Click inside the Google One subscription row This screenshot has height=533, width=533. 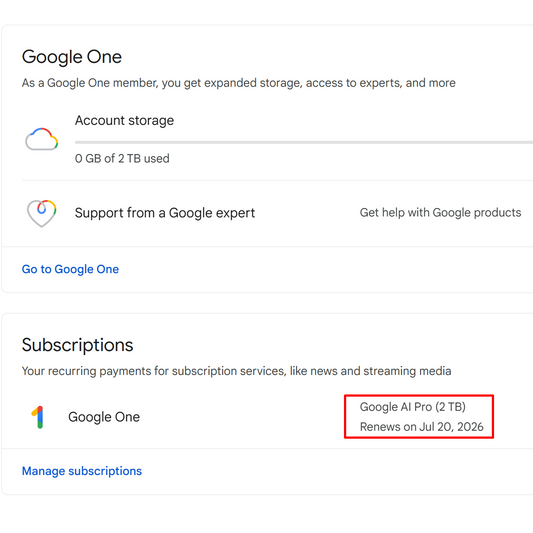(267, 417)
